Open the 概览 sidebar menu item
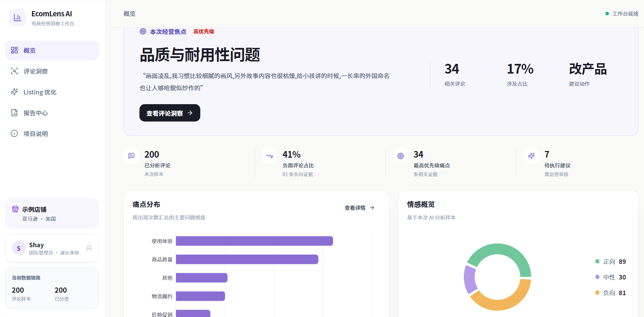Image resolution: width=644 pixels, height=317 pixels. pyautogui.click(x=52, y=50)
